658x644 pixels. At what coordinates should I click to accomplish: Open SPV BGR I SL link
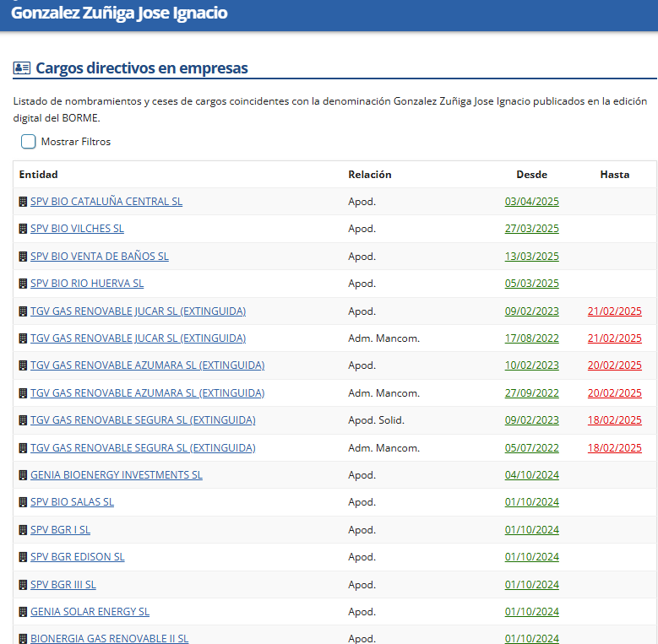tap(61, 530)
